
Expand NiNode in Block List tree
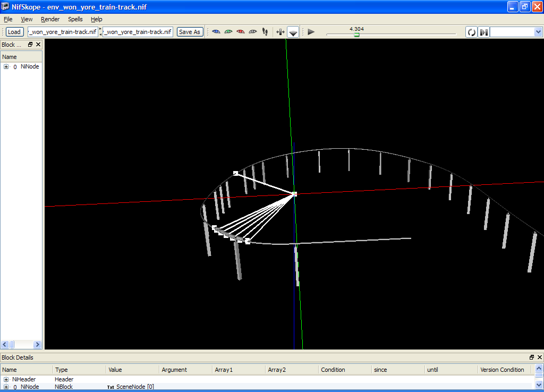[x=6, y=67]
